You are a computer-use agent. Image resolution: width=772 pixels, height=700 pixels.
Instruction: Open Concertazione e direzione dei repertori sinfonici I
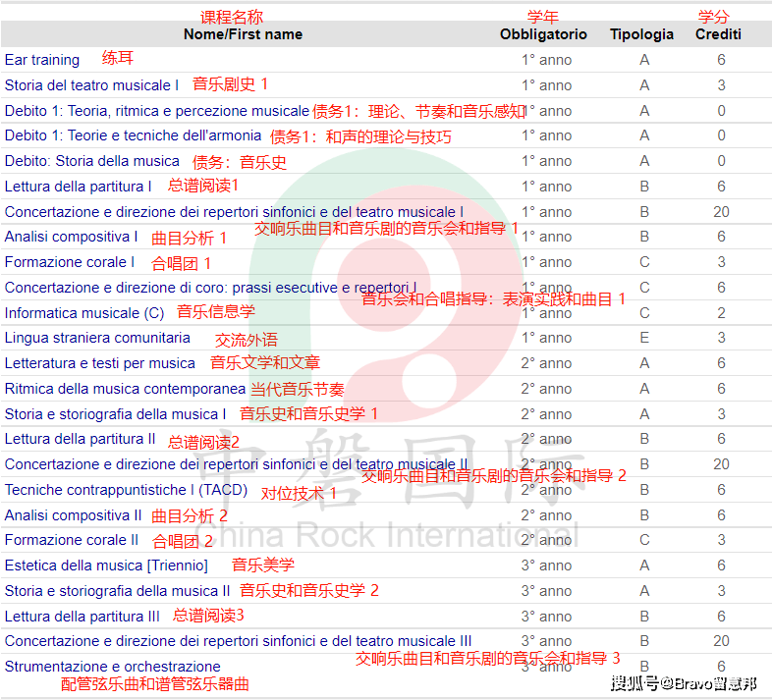[x=235, y=212]
